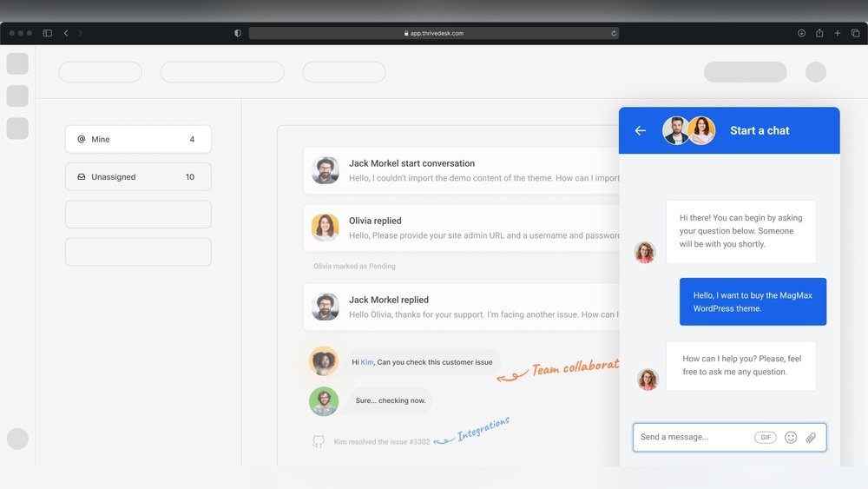Select the Mine inbox folder

(138, 139)
